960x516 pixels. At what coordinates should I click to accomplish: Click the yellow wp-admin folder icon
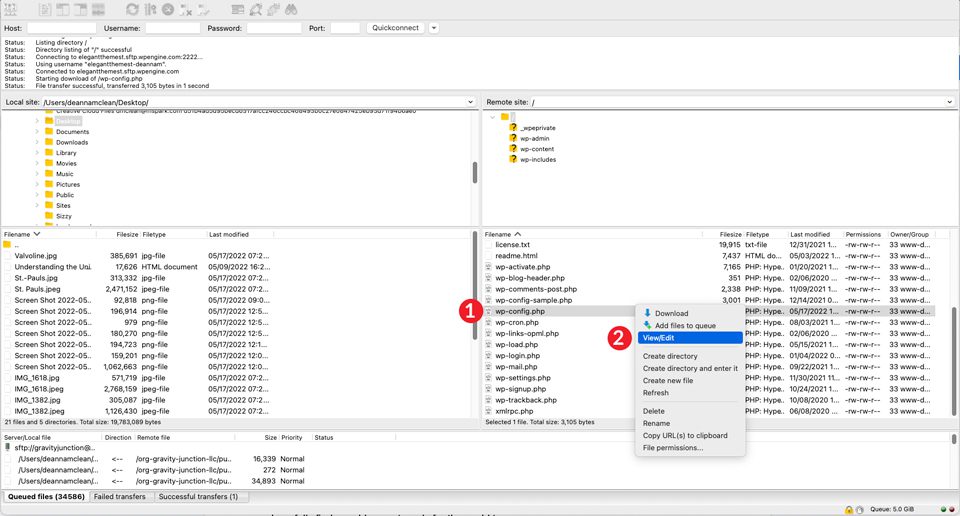pos(514,138)
